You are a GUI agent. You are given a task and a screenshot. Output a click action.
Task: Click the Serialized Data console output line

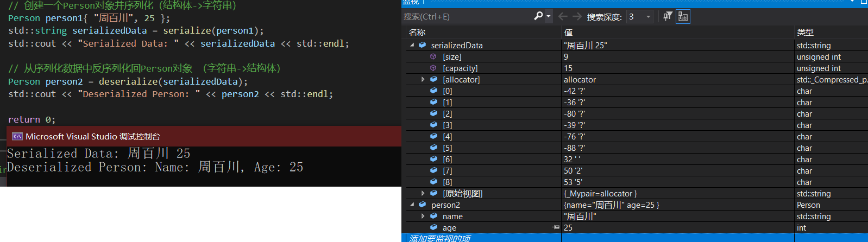click(99, 154)
